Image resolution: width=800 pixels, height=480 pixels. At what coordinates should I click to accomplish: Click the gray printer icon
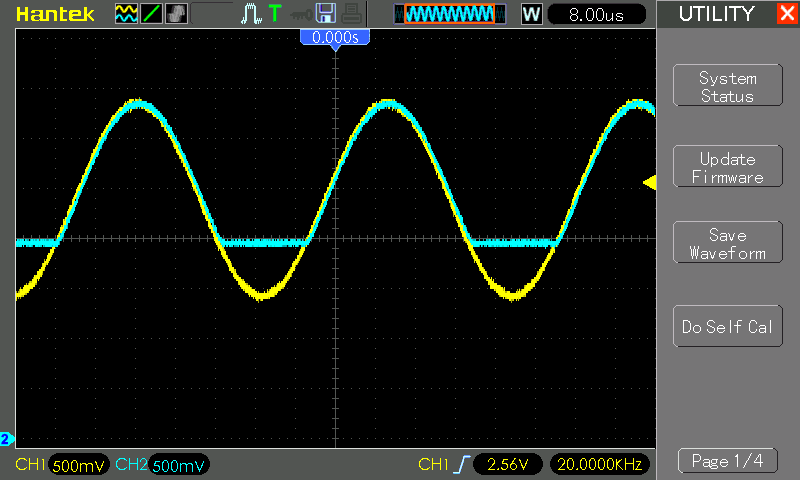(x=351, y=14)
